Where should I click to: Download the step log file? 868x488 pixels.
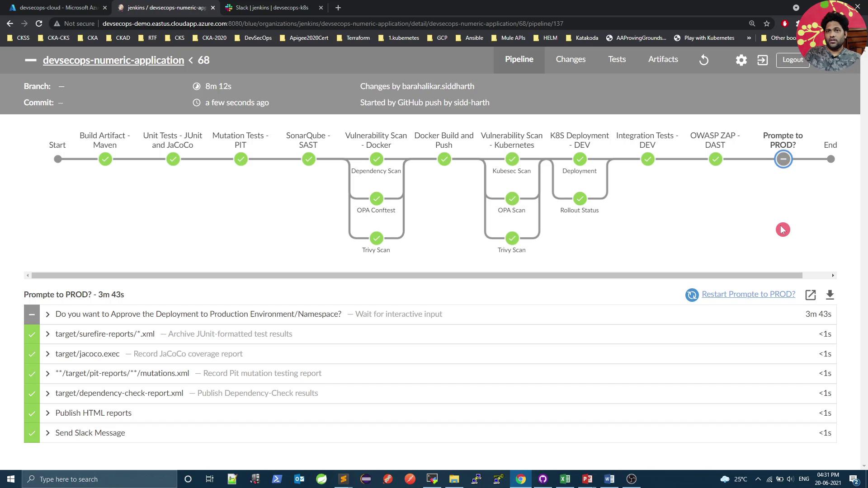(830, 295)
